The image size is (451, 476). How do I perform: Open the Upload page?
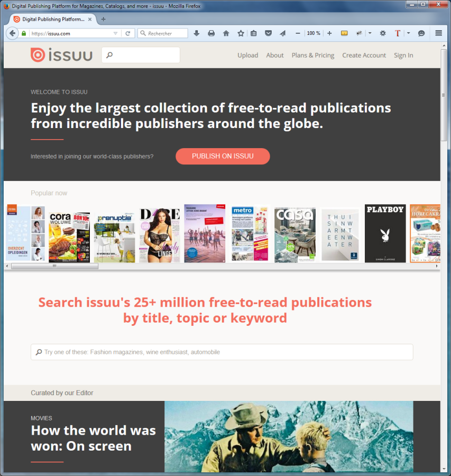(247, 55)
